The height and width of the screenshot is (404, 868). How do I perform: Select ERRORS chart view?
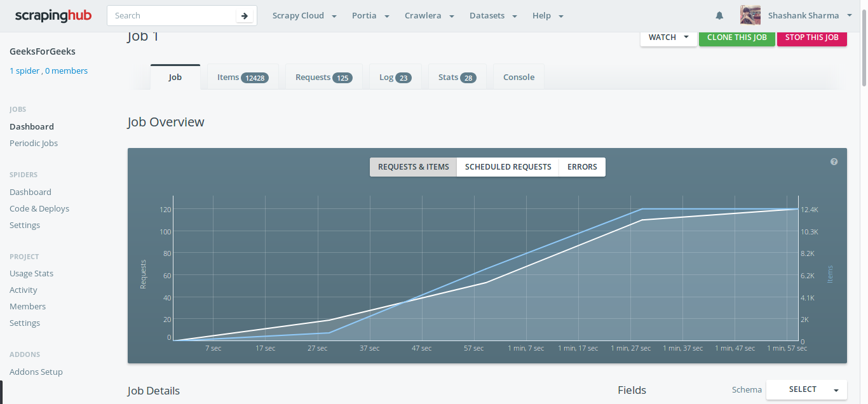pyautogui.click(x=582, y=167)
